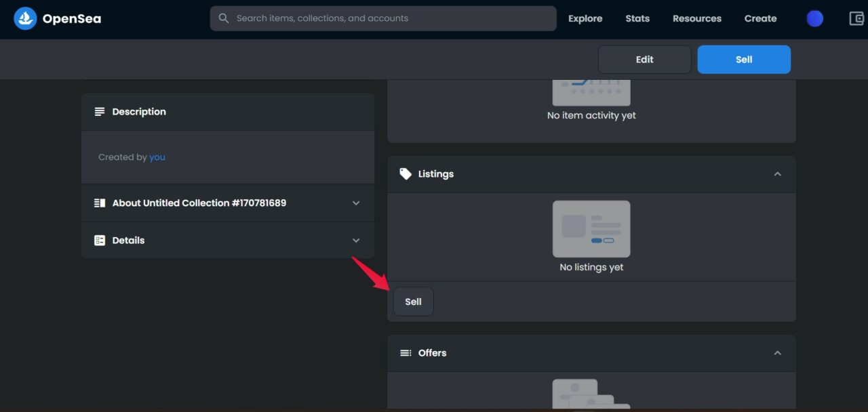This screenshot has height=412, width=868.
Task: Click the Sell button under Listings
Action: click(413, 301)
